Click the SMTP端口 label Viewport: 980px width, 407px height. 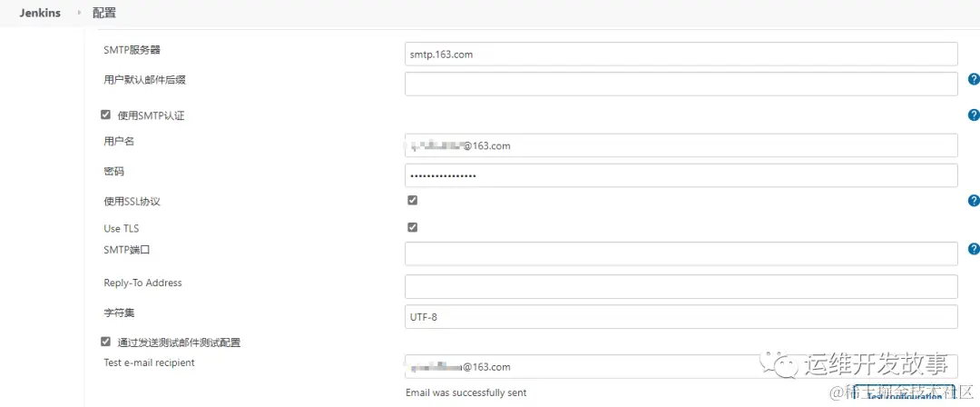click(x=127, y=249)
